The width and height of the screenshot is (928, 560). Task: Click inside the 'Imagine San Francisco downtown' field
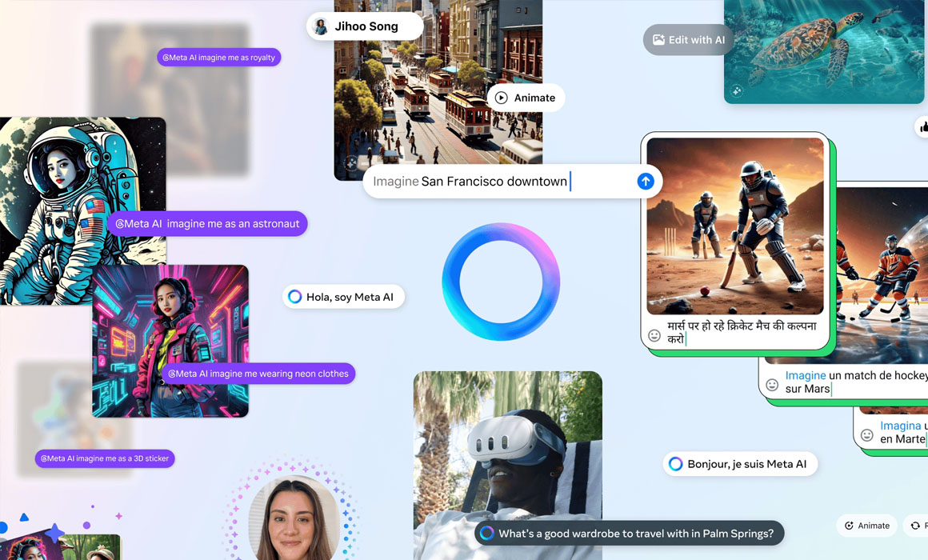pyautogui.click(x=512, y=181)
